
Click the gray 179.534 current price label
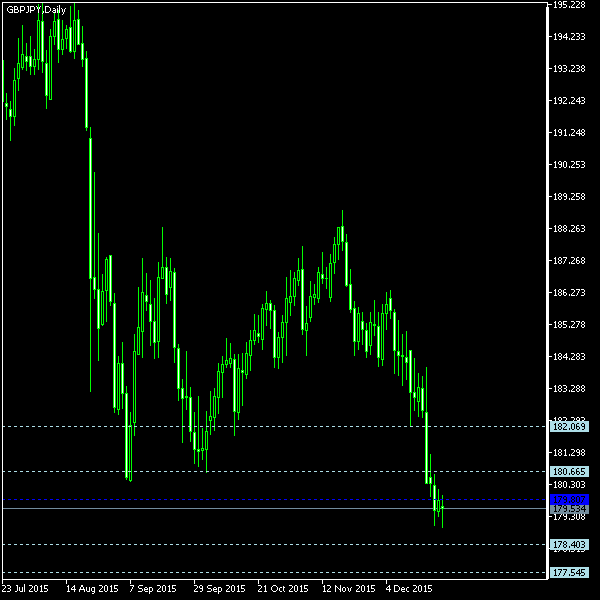coord(569,509)
